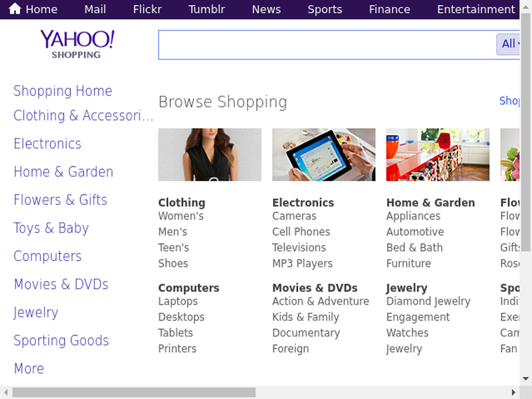Select Movies & DVDs in sidebar
532x399 pixels.
[x=61, y=285]
